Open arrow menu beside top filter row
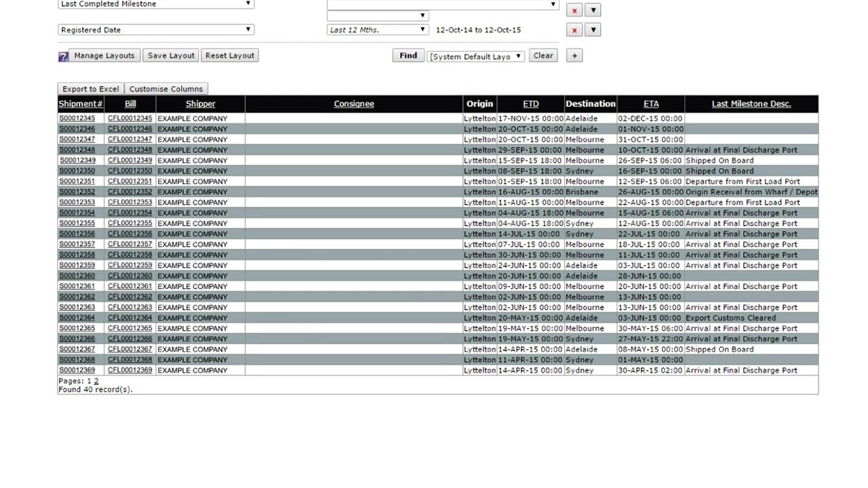Viewport: 868px width, 488px height. (x=593, y=10)
